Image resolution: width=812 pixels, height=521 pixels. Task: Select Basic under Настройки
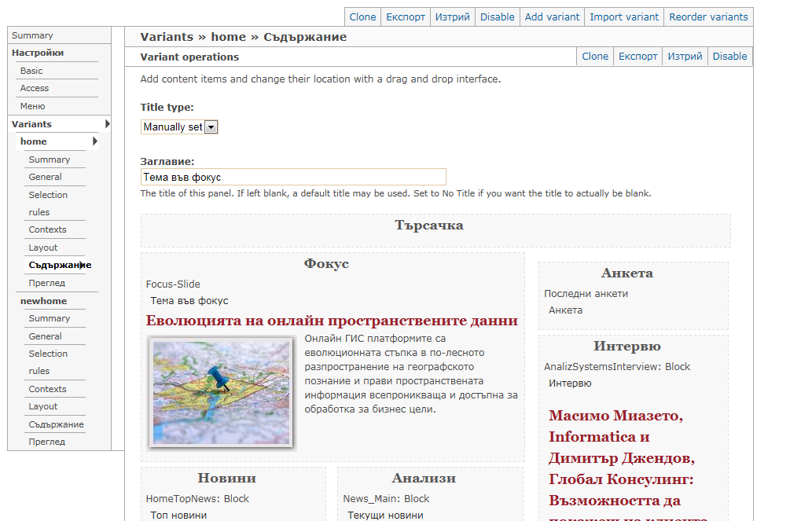coord(31,71)
